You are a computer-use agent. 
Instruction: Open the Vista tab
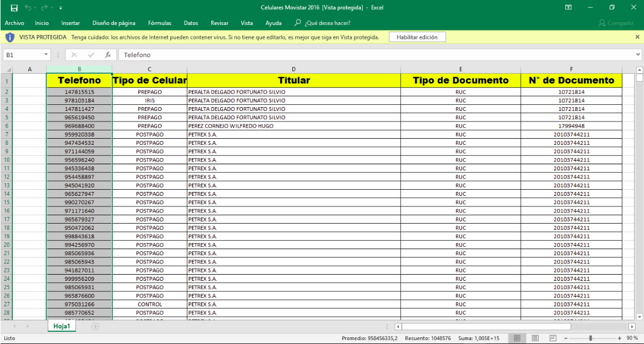click(247, 23)
